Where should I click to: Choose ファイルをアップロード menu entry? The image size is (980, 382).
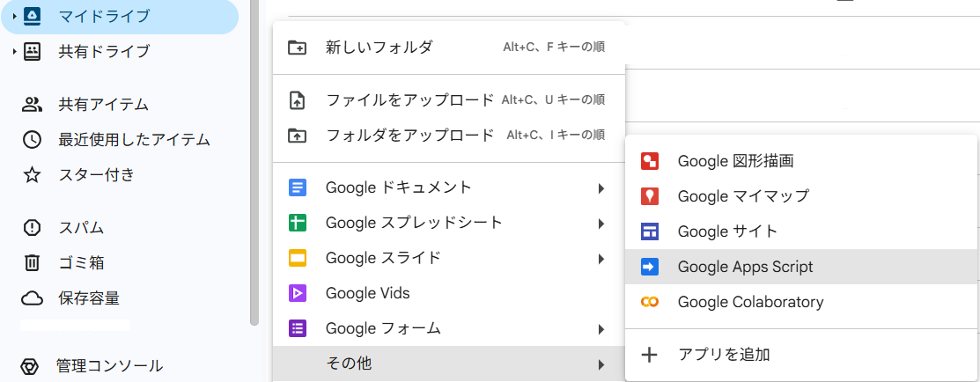pyautogui.click(x=409, y=99)
